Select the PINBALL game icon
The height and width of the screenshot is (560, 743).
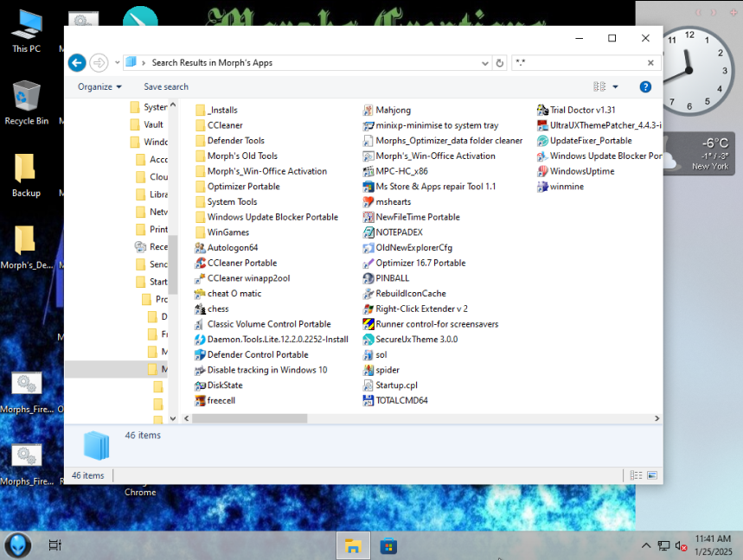368,278
